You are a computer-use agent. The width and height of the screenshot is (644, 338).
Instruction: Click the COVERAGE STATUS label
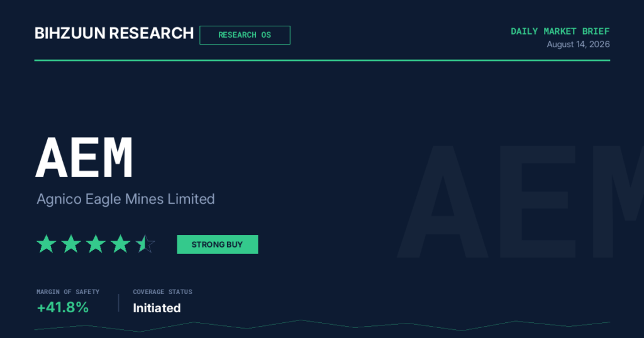coord(163,292)
